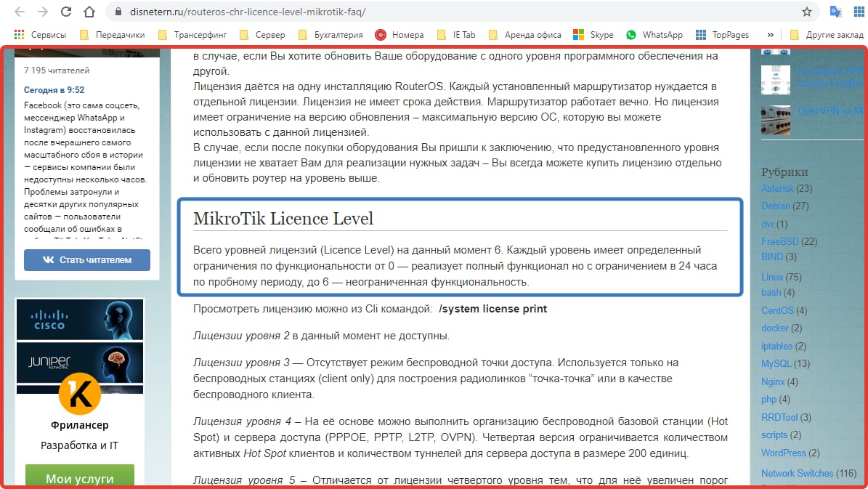The image size is (868, 489).
Task: Open the FreeBSD category link
Action: (780, 241)
